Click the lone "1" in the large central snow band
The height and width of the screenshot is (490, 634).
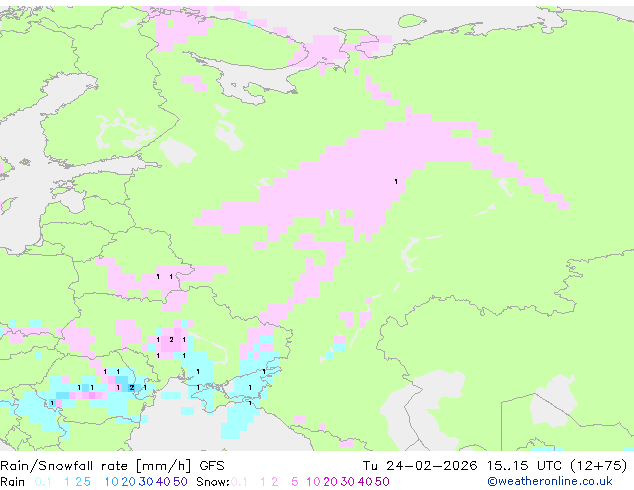(396, 182)
